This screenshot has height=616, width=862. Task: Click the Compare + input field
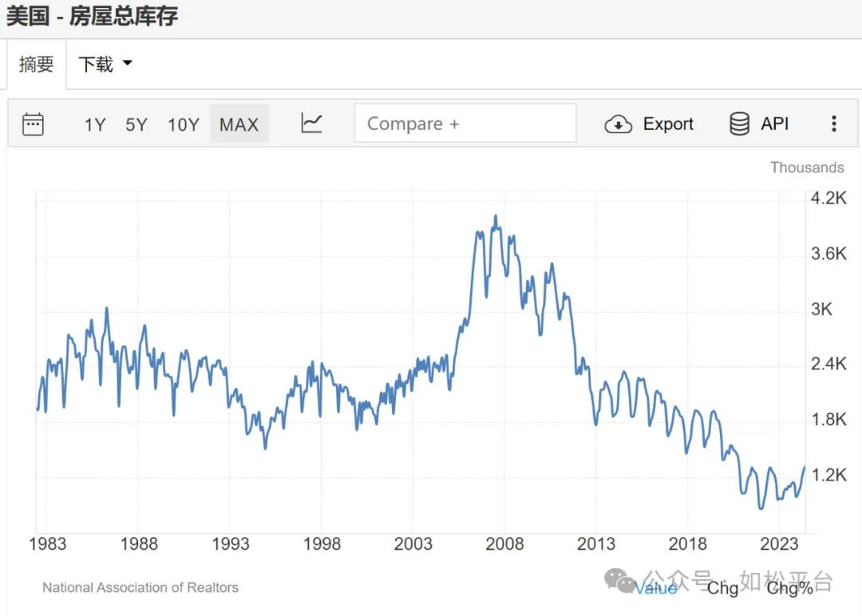[x=465, y=124]
